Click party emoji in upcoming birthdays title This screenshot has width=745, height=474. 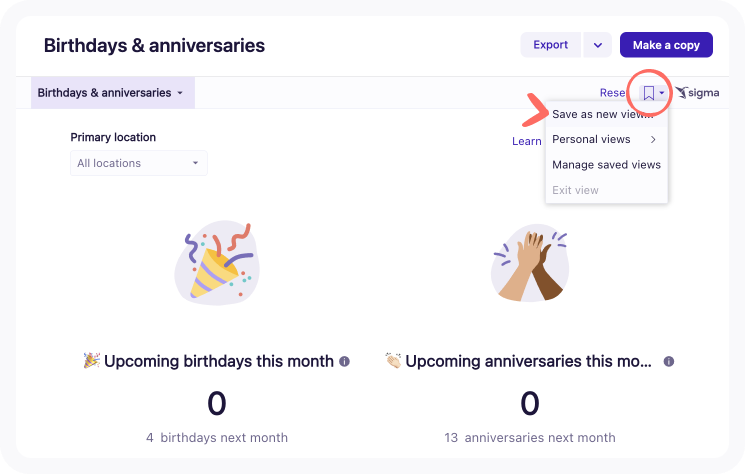(x=91, y=361)
